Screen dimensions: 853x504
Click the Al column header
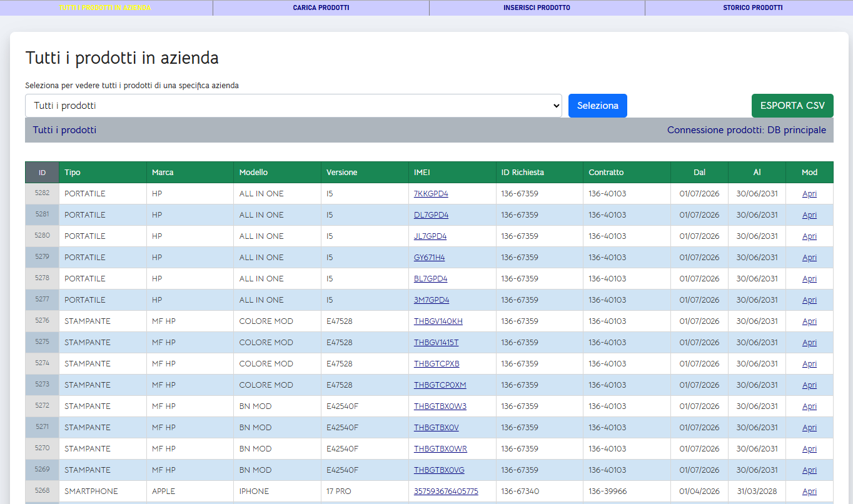click(x=757, y=173)
